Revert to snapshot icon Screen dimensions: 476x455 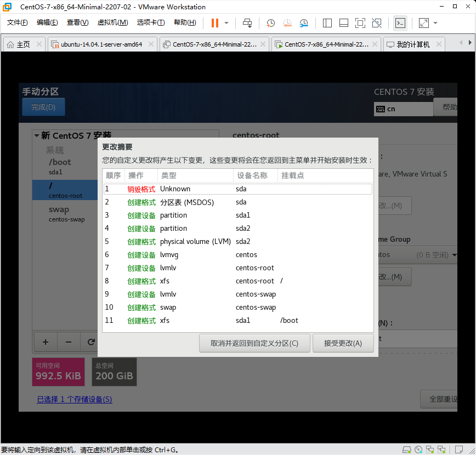(287, 23)
